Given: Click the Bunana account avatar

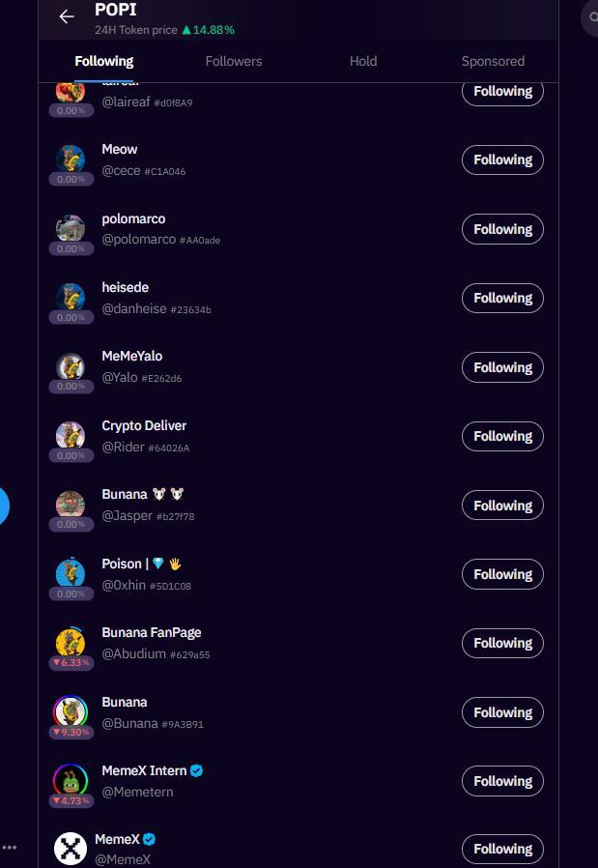Looking at the screenshot, I should coord(71,710).
